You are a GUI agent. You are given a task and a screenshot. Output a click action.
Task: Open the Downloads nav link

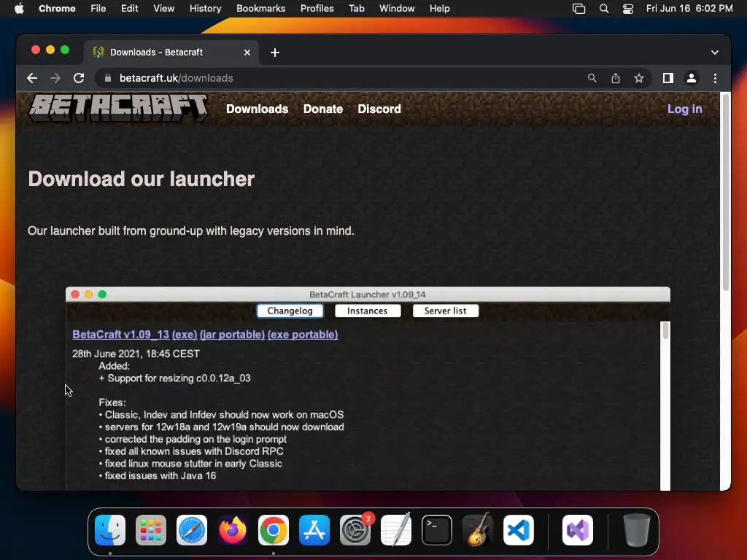258,109
